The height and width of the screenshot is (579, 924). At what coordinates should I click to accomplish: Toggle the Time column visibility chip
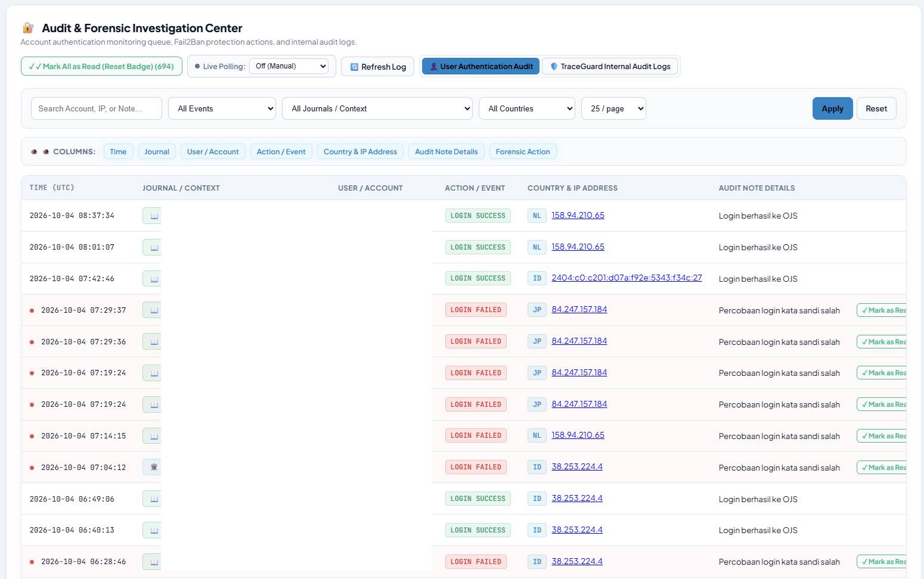(x=118, y=152)
